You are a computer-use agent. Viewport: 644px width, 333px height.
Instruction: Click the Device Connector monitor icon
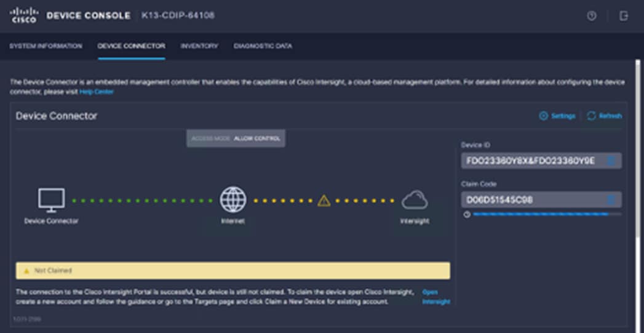coord(51,200)
